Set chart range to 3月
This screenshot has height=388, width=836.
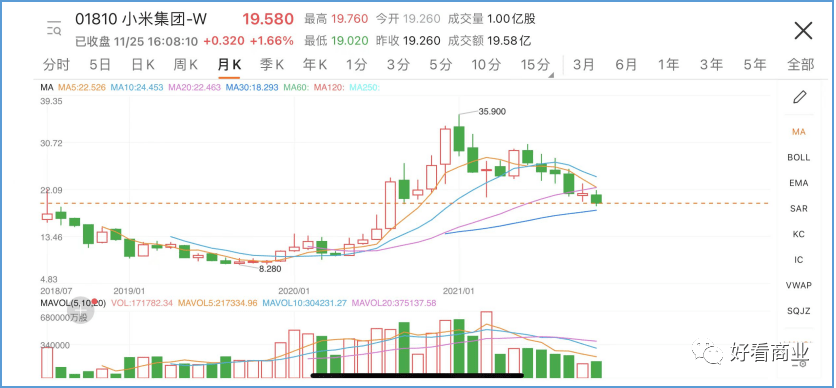coord(584,65)
